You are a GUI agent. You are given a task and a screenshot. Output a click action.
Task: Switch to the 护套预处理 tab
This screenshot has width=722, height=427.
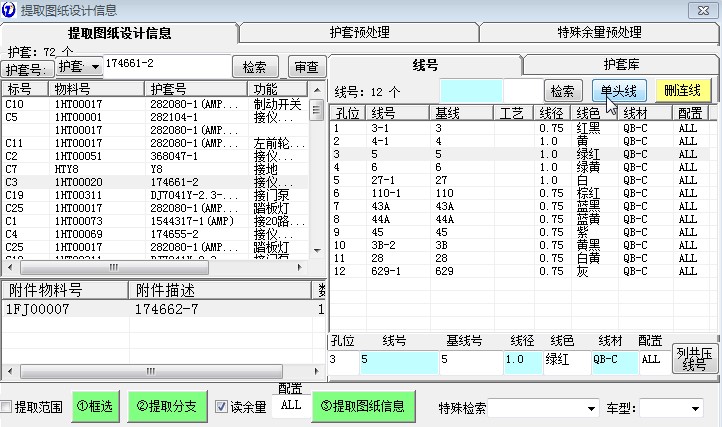[360, 32]
